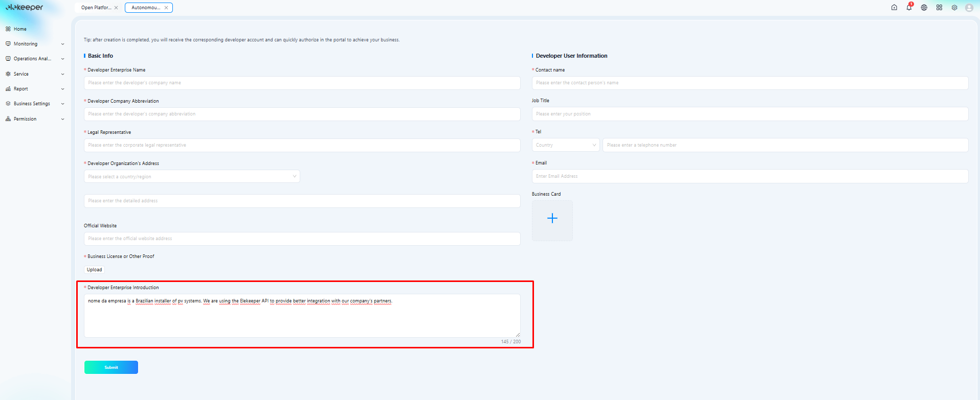Close the Open Platfor... tab
This screenshot has height=400, width=980.
(x=116, y=8)
